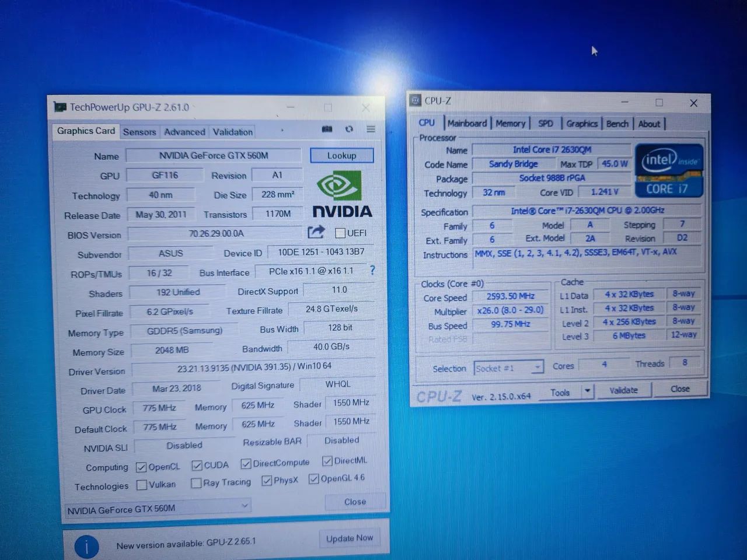Click the BIOS Version field 70.26.29.00.0A

pos(216,233)
